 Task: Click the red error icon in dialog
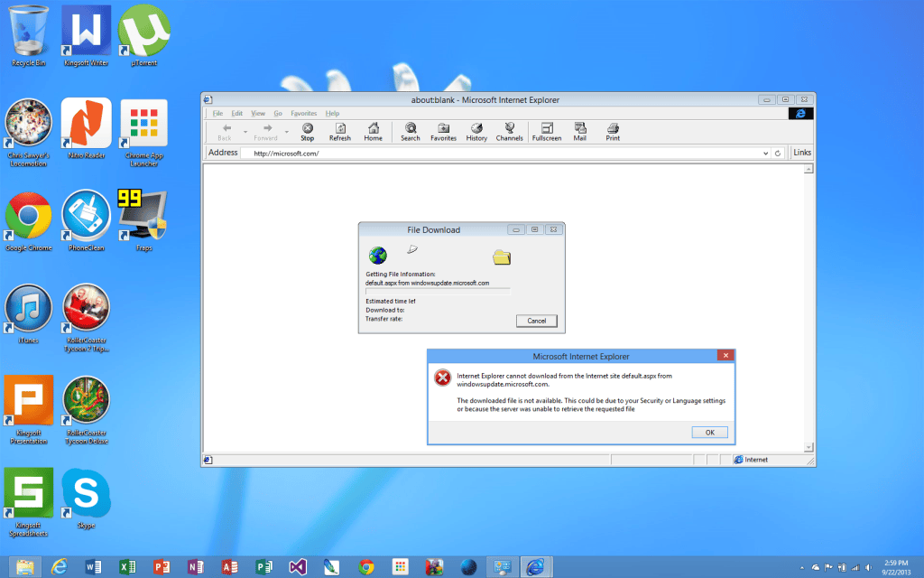point(442,378)
